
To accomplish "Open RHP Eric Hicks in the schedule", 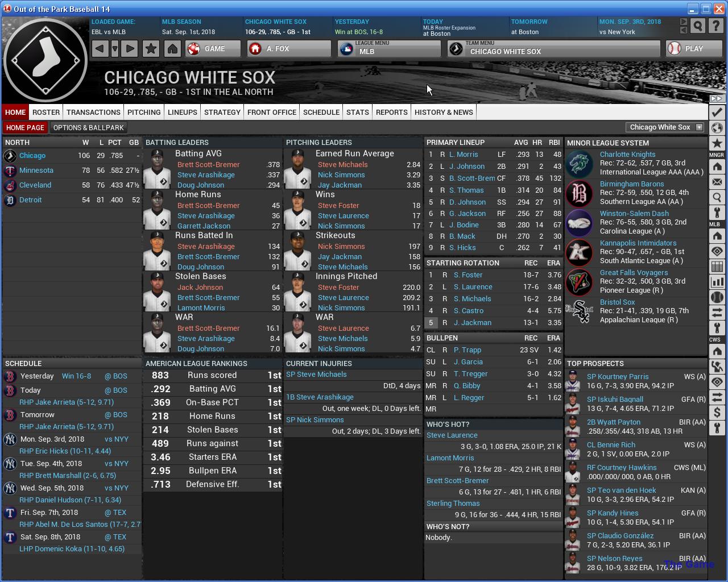I will pyautogui.click(x=65, y=451).
